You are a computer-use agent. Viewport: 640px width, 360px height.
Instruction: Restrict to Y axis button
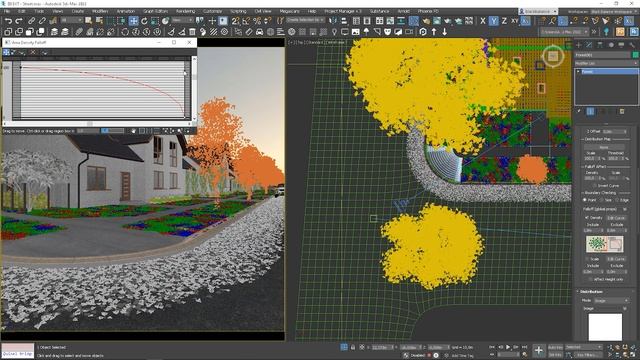pyautogui.click(x=493, y=21)
